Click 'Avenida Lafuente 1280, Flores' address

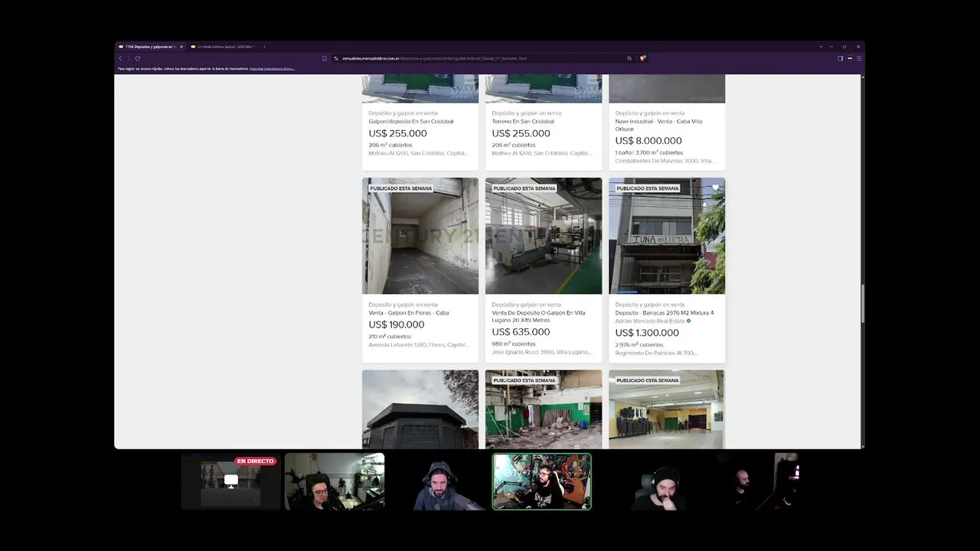point(418,344)
